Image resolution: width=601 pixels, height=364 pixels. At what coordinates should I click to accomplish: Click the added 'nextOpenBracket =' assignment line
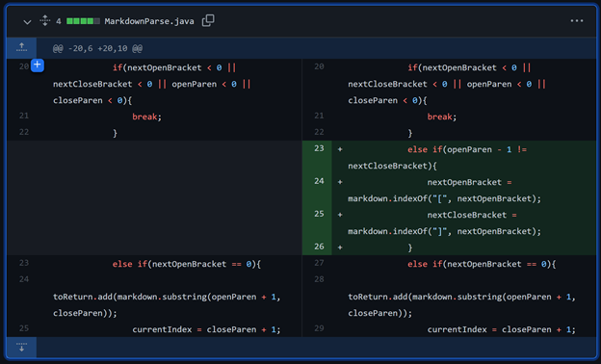[x=469, y=182]
